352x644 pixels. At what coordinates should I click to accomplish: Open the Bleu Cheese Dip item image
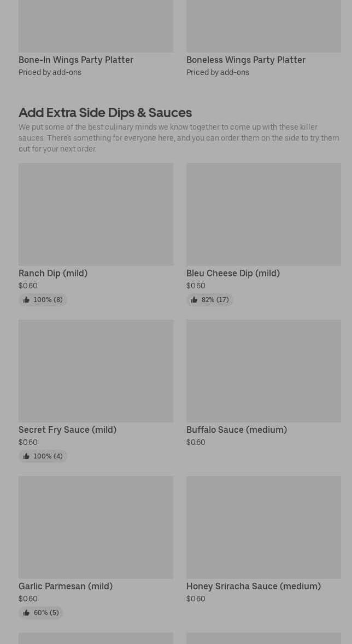[x=263, y=214]
